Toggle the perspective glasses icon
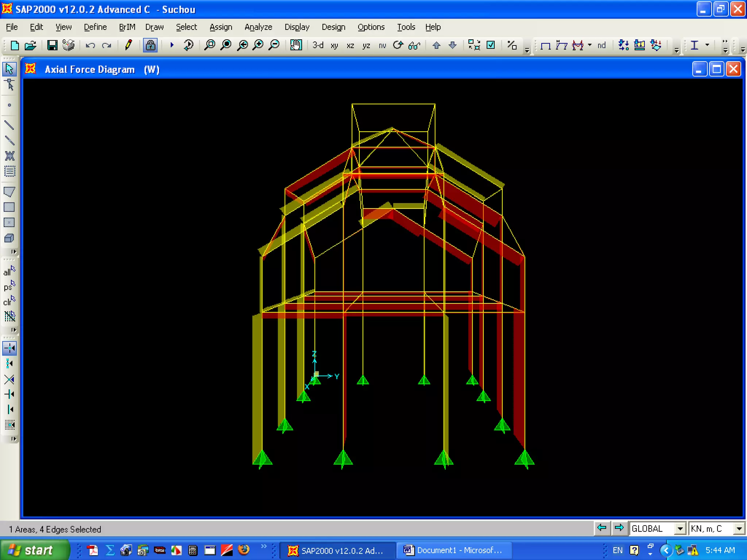747x560 pixels. tap(414, 45)
